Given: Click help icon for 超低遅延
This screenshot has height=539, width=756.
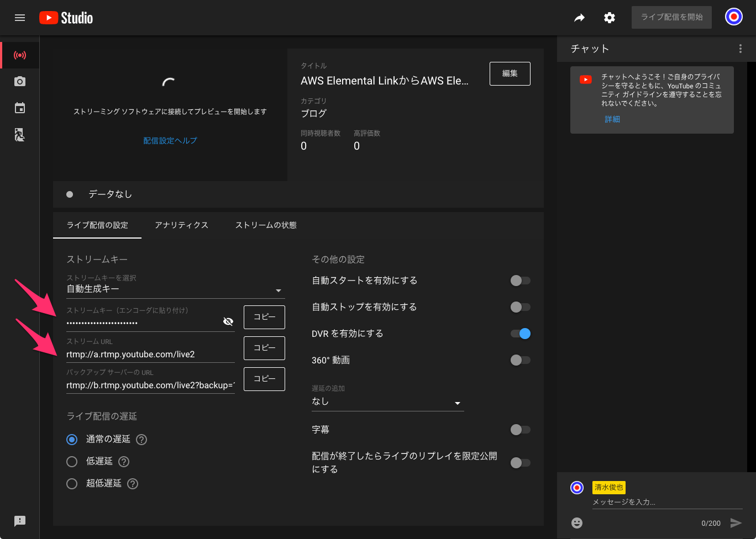Looking at the screenshot, I should [133, 484].
